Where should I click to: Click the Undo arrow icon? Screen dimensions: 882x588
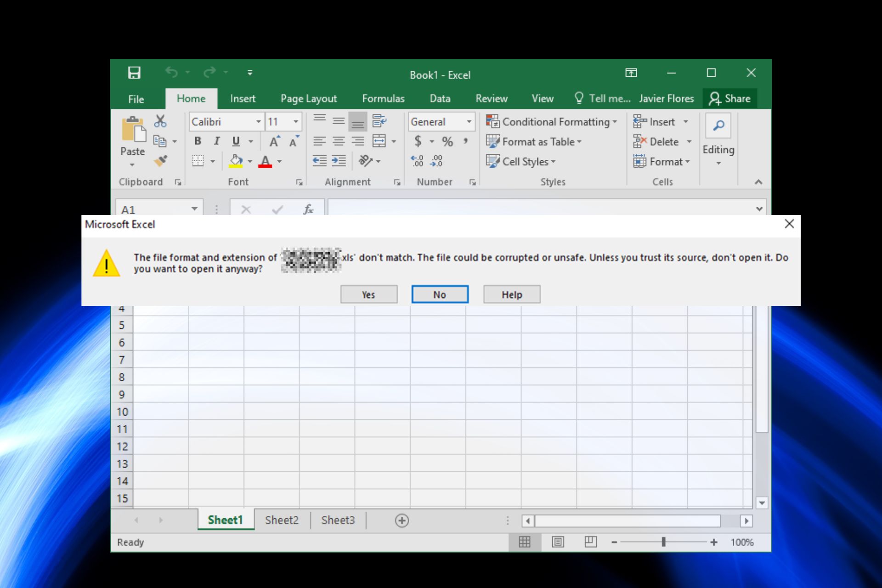click(x=171, y=73)
